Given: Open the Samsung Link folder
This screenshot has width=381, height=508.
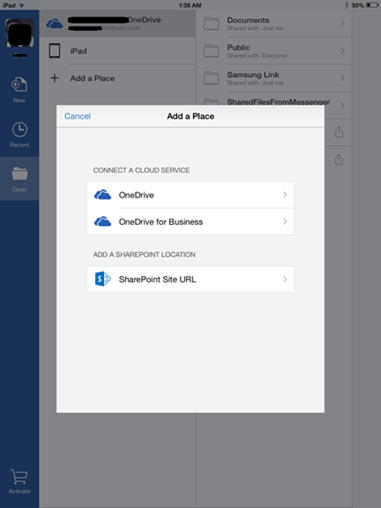Looking at the screenshot, I should (x=274, y=78).
